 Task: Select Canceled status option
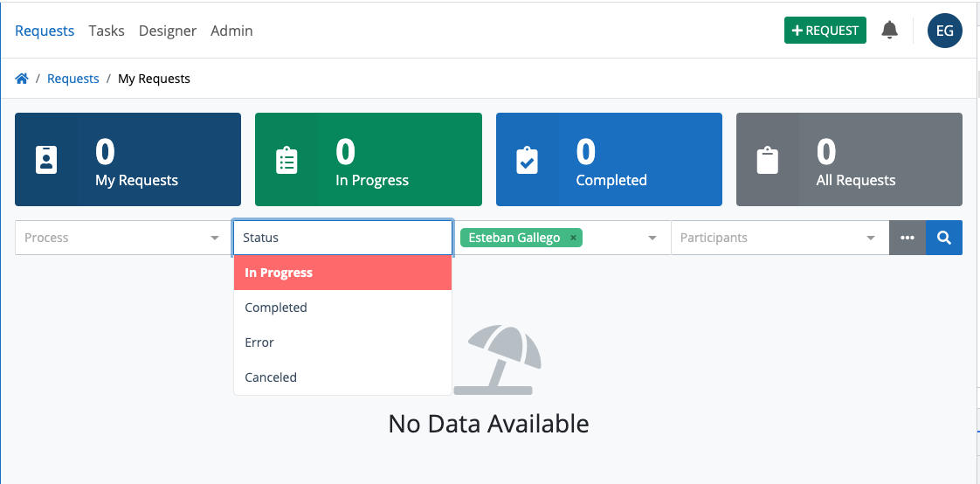click(342, 377)
